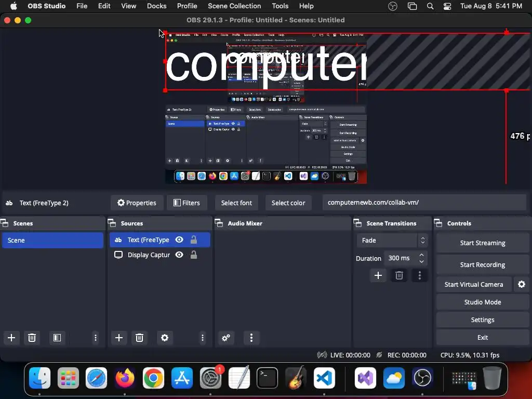Open the Profile menu
The width and height of the screenshot is (532, 399).
(x=187, y=6)
